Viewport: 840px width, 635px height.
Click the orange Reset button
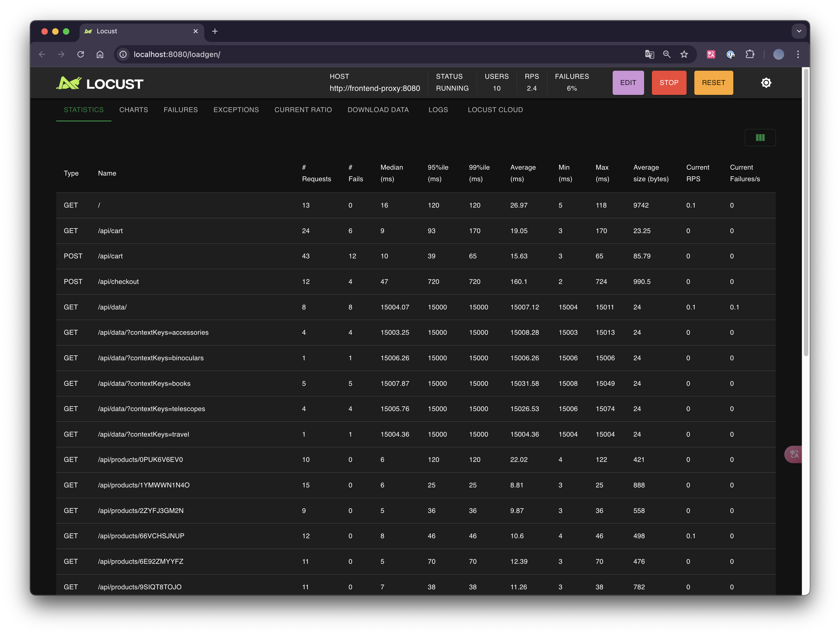(x=713, y=83)
